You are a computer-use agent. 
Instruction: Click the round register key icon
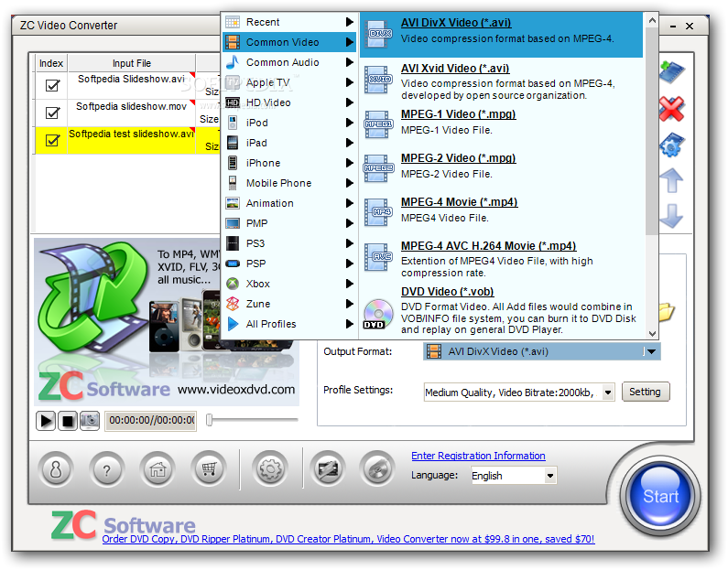pos(56,469)
